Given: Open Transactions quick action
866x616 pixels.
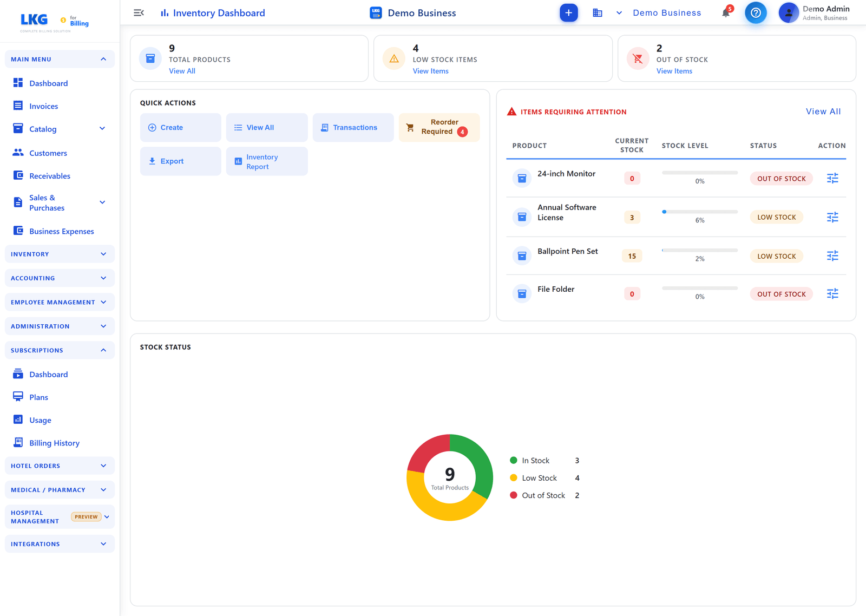Looking at the screenshot, I should pos(353,127).
